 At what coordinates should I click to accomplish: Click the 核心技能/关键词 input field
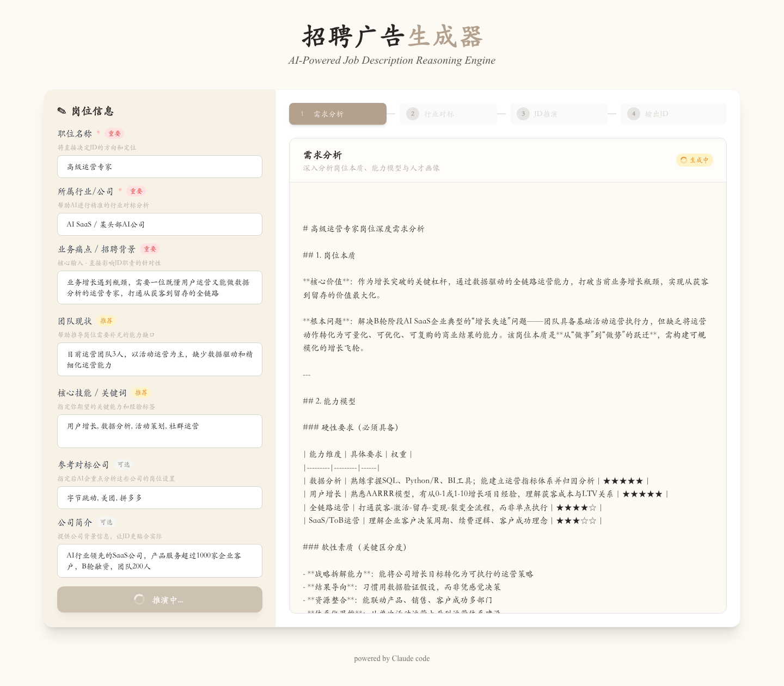click(x=160, y=431)
